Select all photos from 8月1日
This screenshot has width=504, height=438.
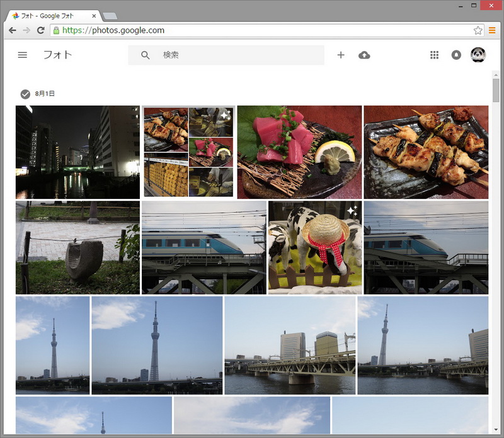pos(25,94)
